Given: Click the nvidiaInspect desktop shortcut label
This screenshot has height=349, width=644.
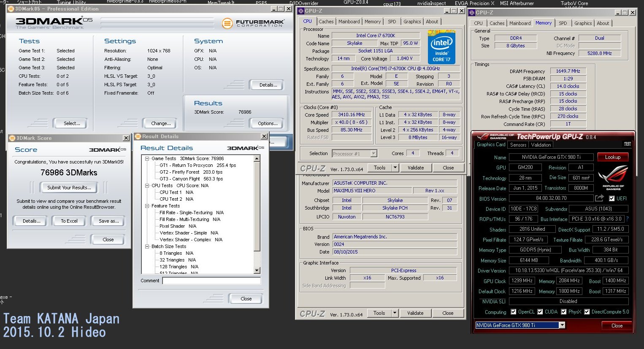Looking at the screenshot, I should [x=431, y=3].
